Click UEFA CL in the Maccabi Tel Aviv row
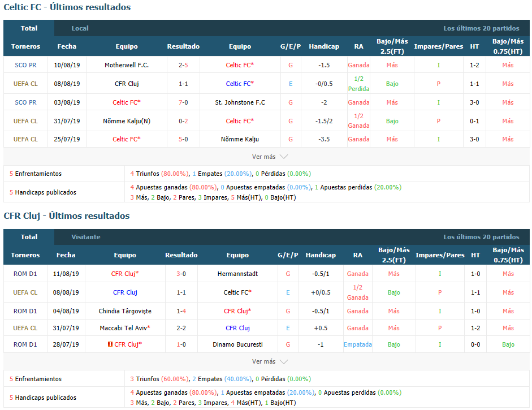Viewport: 532px width, 410px height. [x=25, y=328]
